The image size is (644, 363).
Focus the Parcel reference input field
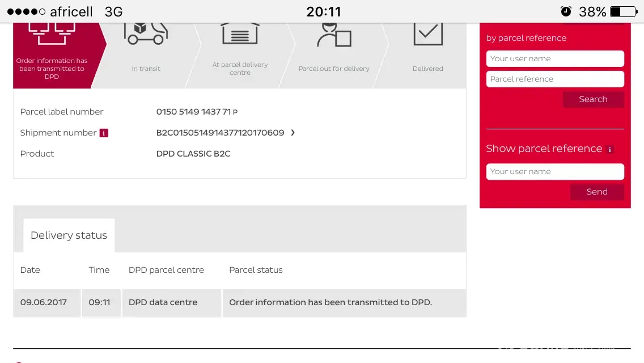click(555, 79)
